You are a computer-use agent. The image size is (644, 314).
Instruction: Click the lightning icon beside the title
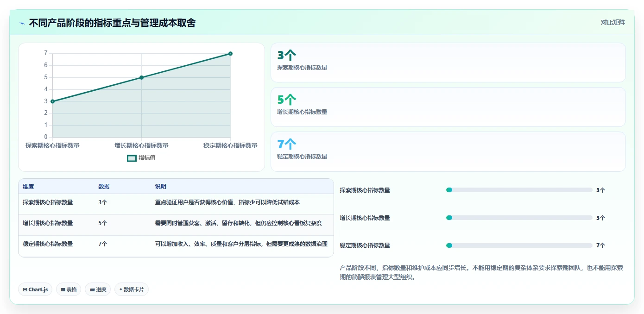(x=22, y=23)
